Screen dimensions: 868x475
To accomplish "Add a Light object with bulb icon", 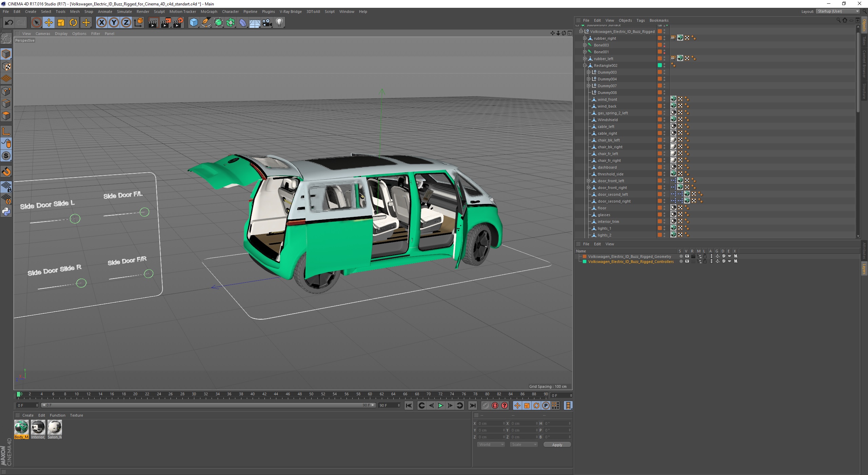I will tap(279, 23).
